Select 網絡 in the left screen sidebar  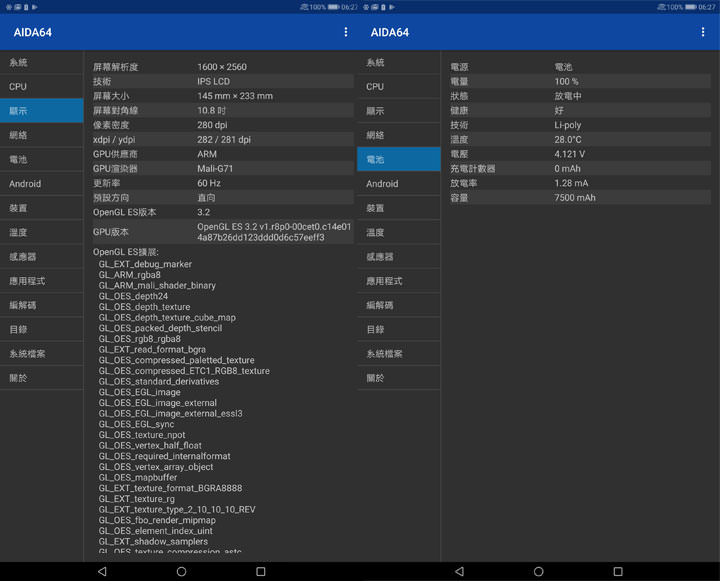coord(41,135)
